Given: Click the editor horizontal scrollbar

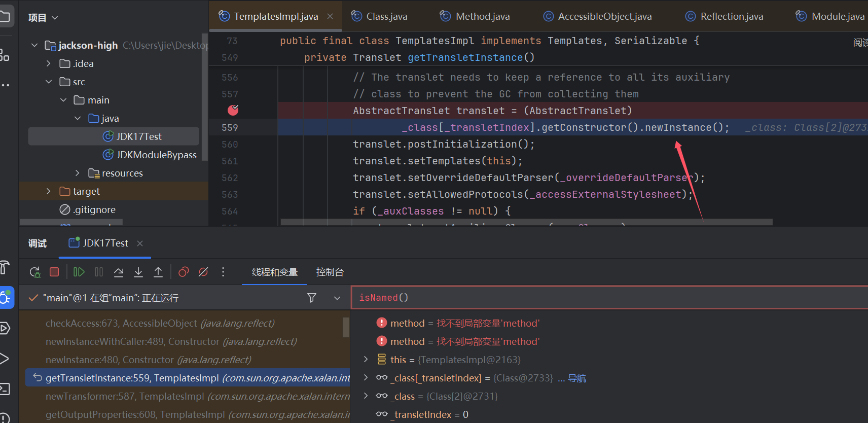Looking at the screenshot, I should pyautogui.click(x=526, y=222).
